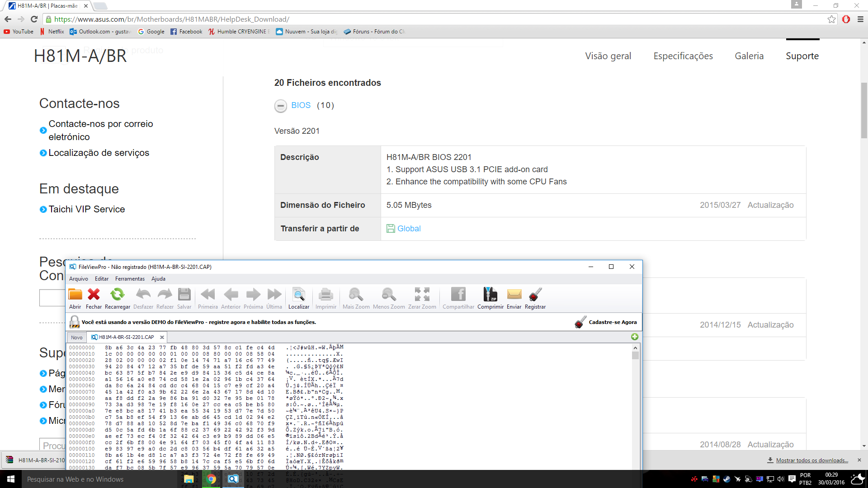Open the Chrome menu hamburger icon
Viewport: 868px width, 488px height.
pyautogui.click(x=860, y=19)
